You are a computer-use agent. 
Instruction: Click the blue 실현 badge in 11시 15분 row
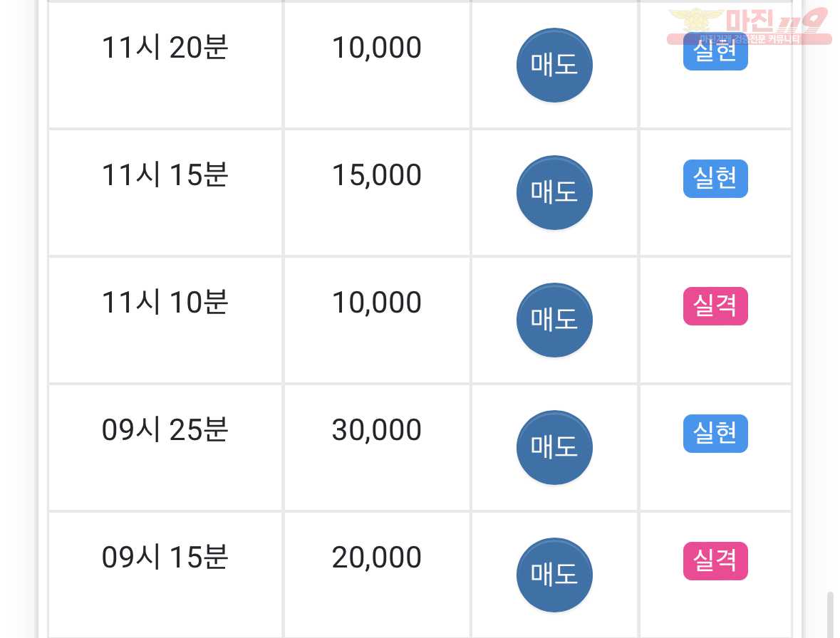(x=715, y=178)
